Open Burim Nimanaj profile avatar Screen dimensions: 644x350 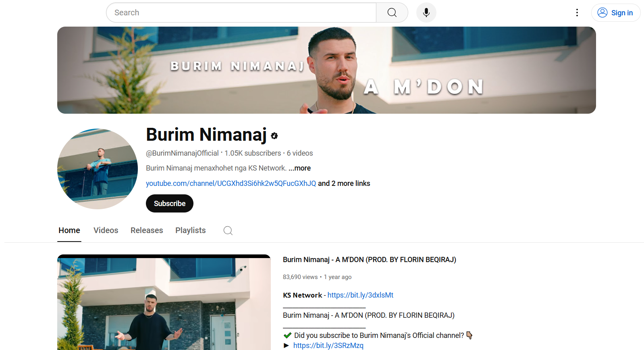coord(98,169)
